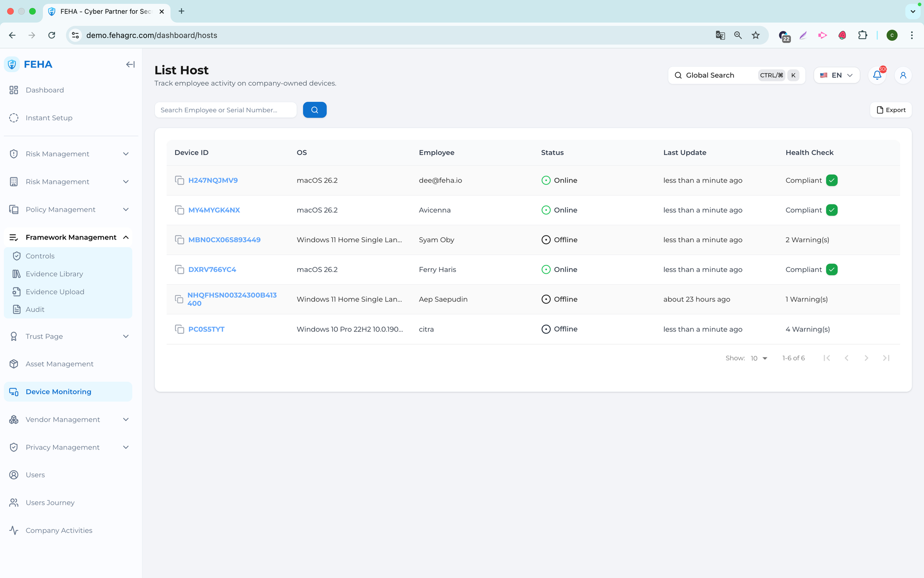The image size is (924, 578).
Task: Click the Export button
Action: click(x=891, y=110)
